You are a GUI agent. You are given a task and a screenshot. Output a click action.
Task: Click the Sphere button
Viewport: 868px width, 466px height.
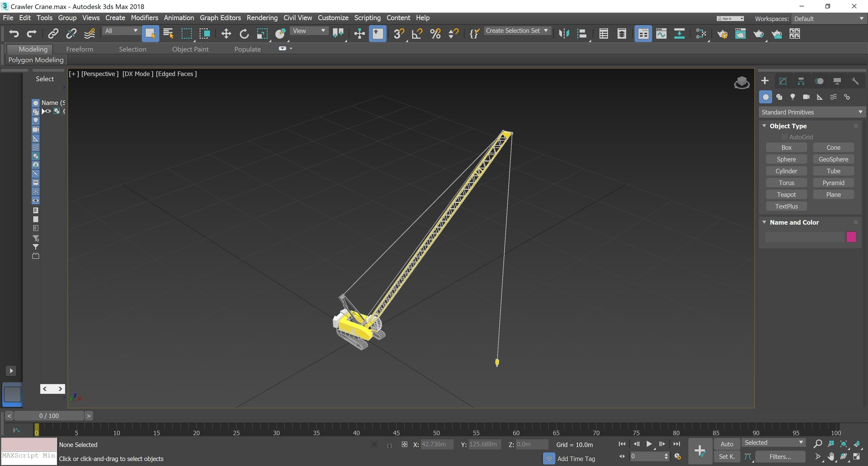[x=786, y=159]
